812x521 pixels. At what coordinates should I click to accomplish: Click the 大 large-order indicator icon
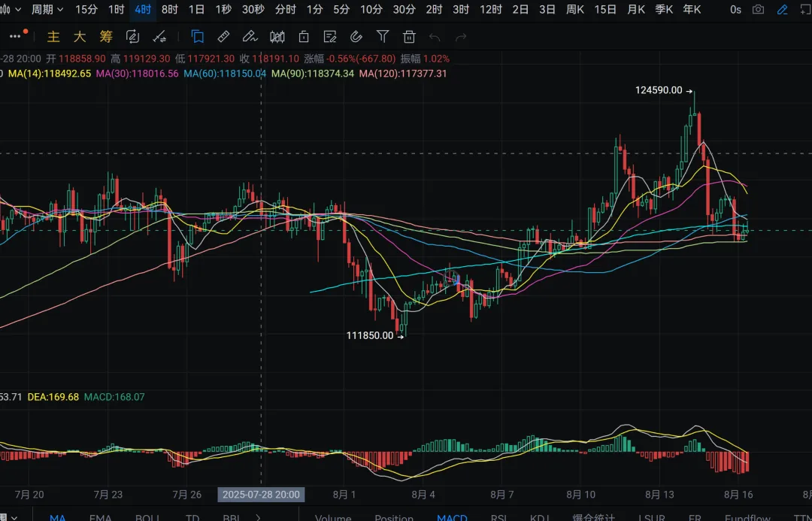[x=79, y=36]
